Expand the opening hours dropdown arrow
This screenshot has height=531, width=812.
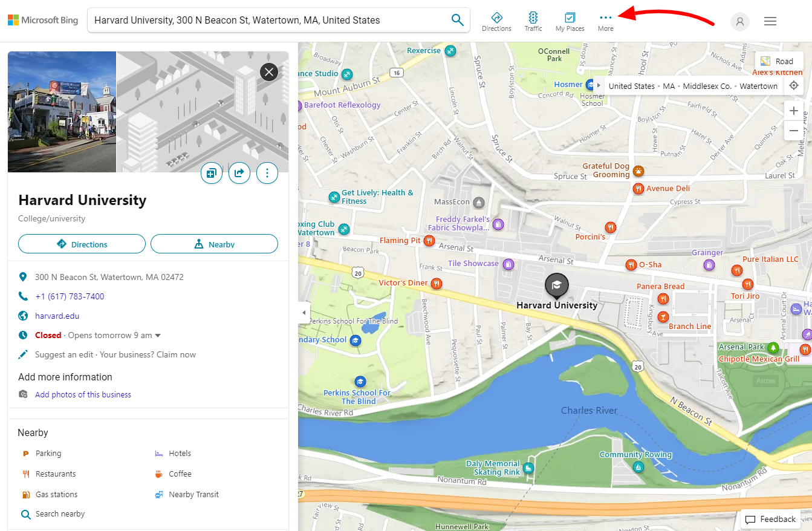[158, 336]
